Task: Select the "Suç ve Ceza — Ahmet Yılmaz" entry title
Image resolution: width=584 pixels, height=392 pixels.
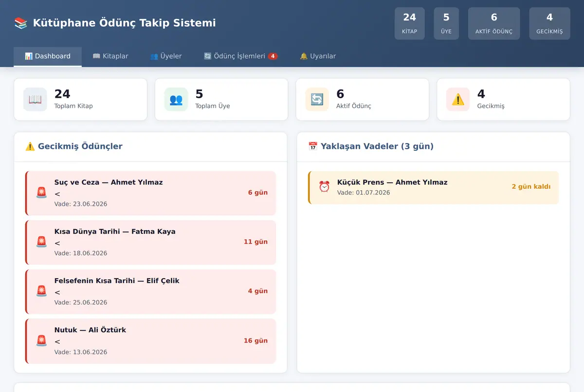Action: (x=109, y=182)
